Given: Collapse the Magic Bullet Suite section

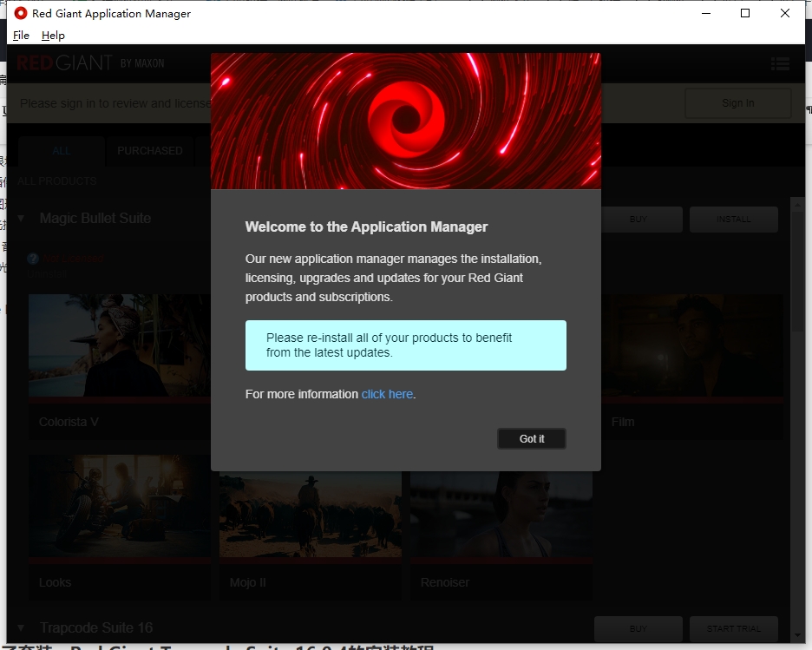Looking at the screenshot, I should [x=21, y=218].
